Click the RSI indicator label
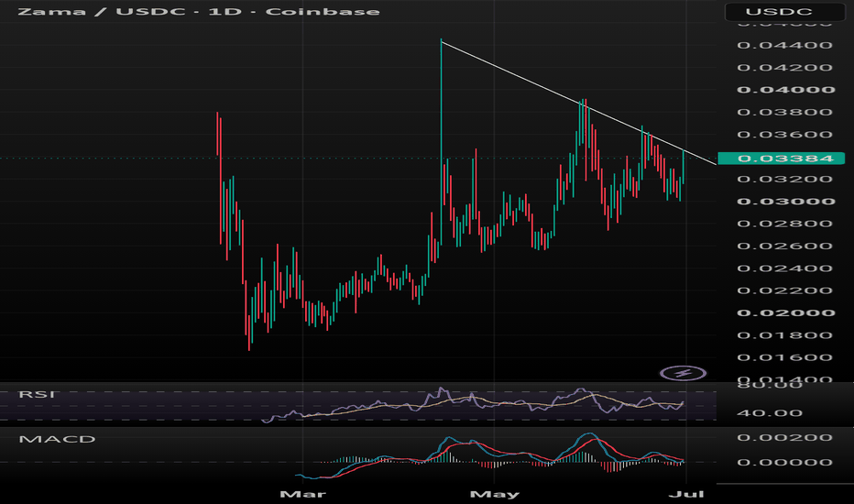The image size is (854, 504). point(37,394)
